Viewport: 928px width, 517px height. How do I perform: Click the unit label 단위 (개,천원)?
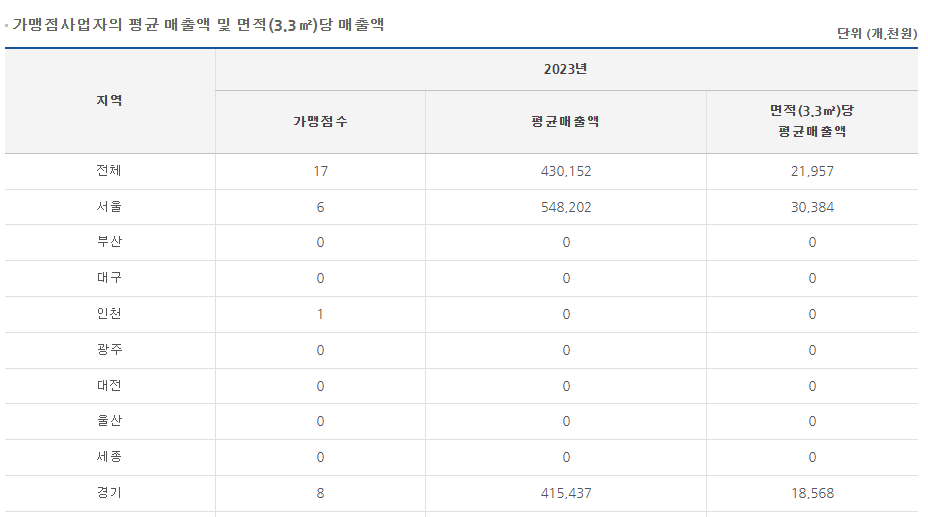pyautogui.click(x=877, y=34)
